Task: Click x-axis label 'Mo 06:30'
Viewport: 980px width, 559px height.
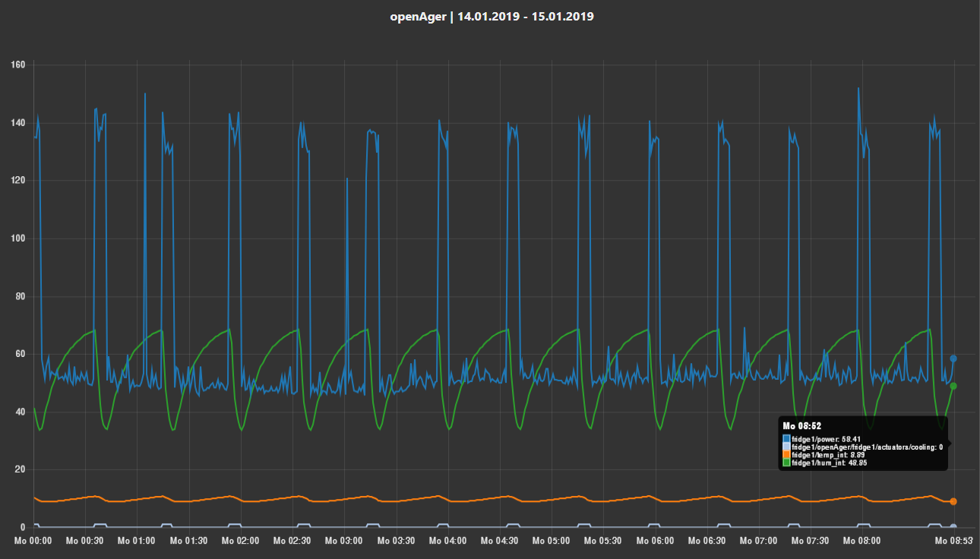Action: coord(707,541)
